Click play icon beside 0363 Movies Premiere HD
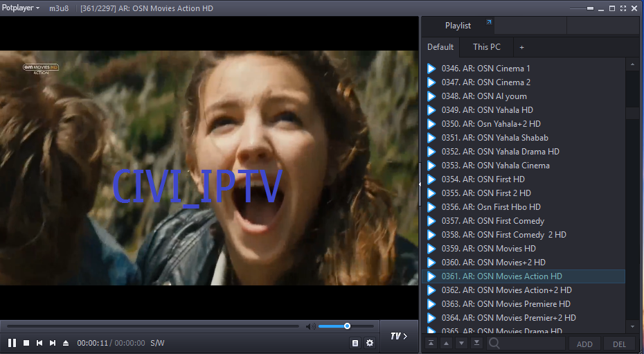This screenshot has width=644, height=354. (431, 304)
